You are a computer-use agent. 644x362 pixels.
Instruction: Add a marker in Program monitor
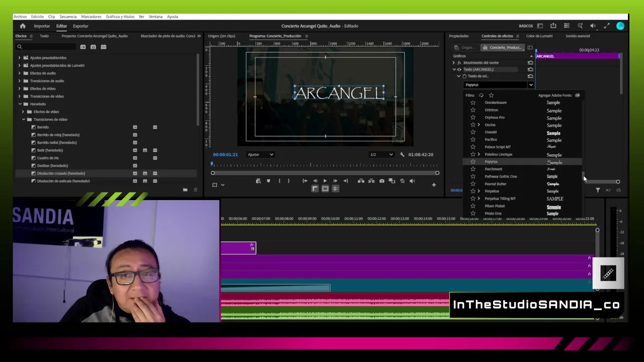click(x=268, y=181)
